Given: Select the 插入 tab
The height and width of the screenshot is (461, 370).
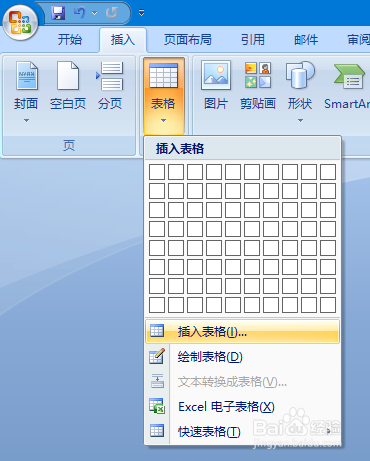Looking at the screenshot, I should [123, 40].
